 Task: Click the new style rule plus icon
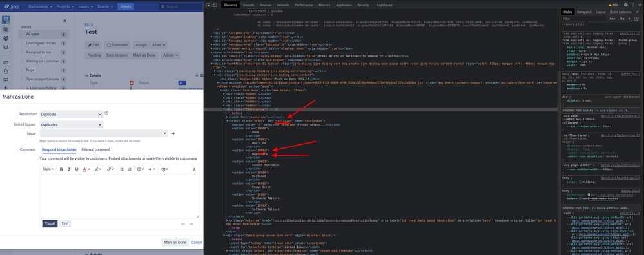629,19
